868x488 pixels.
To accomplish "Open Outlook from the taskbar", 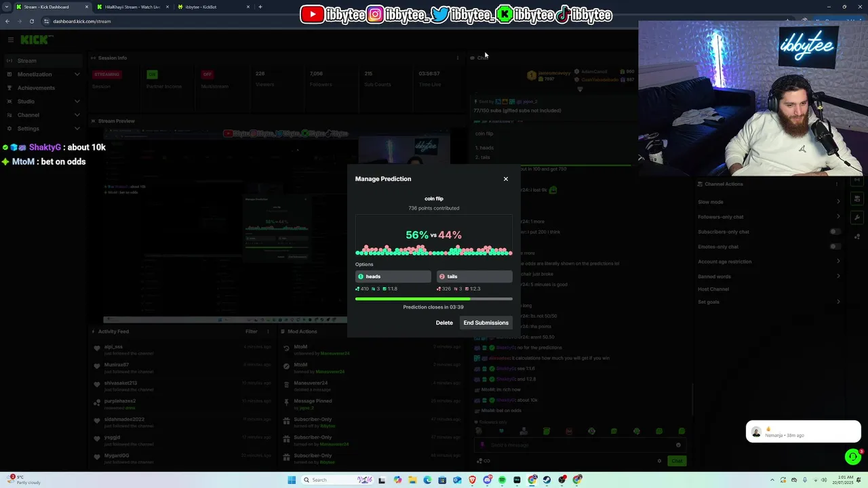I will click(x=457, y=480).
